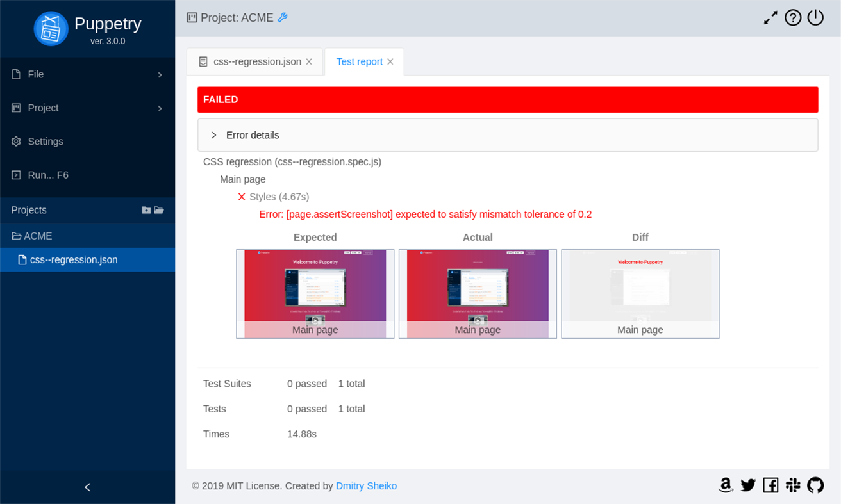
Task: Close the Test report tab
Action: tap(390, 61)
